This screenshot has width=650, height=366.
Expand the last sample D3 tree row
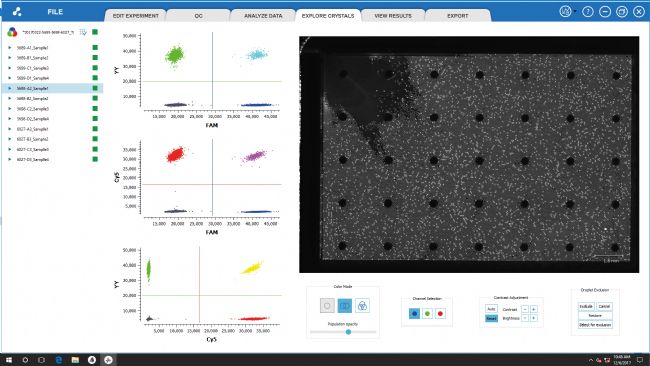[10, 159]
